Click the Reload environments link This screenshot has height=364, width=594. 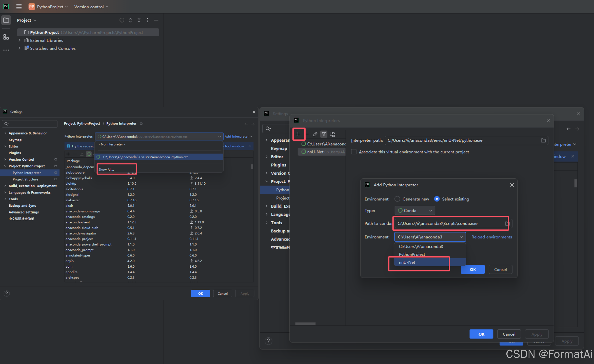491,237
